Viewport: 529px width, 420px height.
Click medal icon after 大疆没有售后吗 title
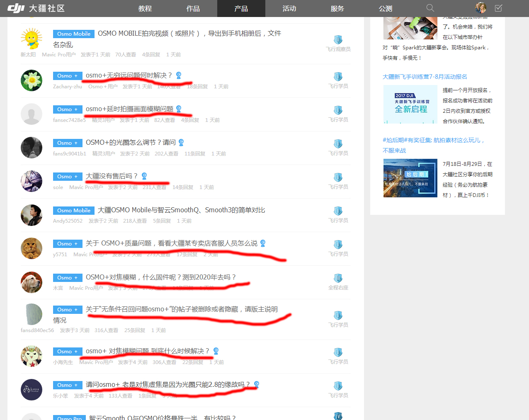tap(144, 176)
